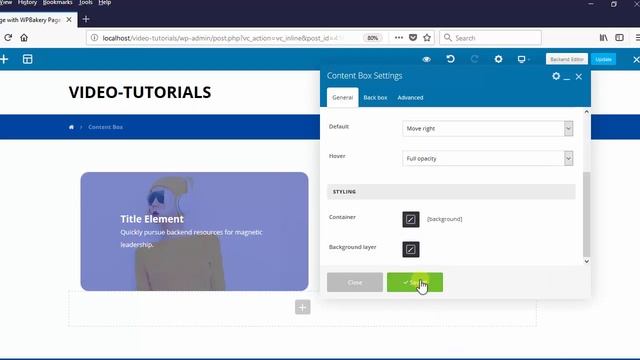This screenshot has height=360, width=640.
Task: Click the add row plus button below content box
Action: pyautogui.click(x=302, y=307)
